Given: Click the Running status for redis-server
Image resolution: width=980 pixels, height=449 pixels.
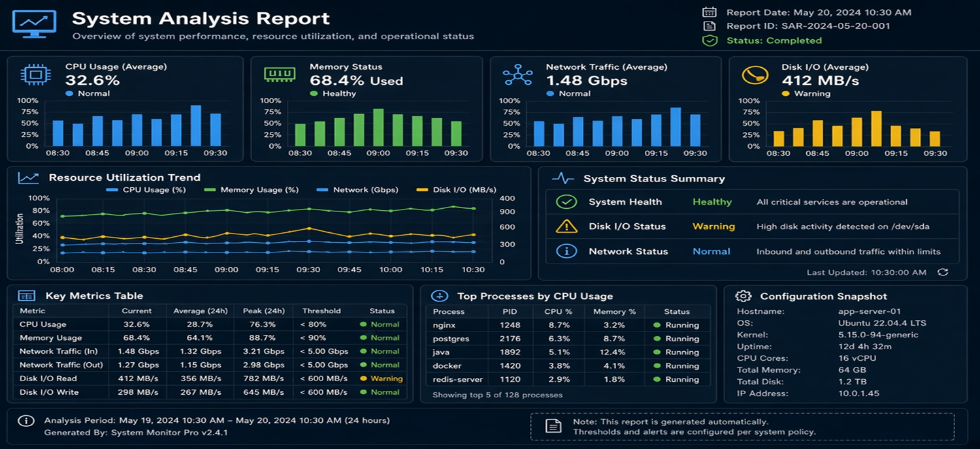Looking at the screenshot, I should (x=677, y=380).
